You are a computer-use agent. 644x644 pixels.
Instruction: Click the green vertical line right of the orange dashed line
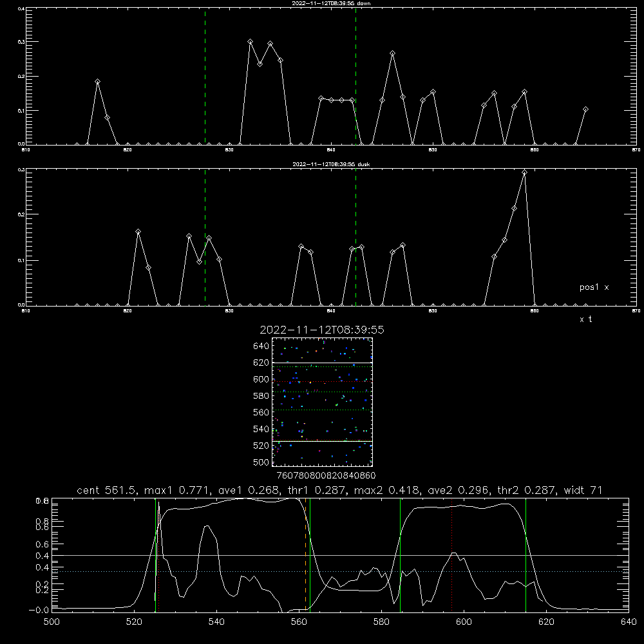310,554
